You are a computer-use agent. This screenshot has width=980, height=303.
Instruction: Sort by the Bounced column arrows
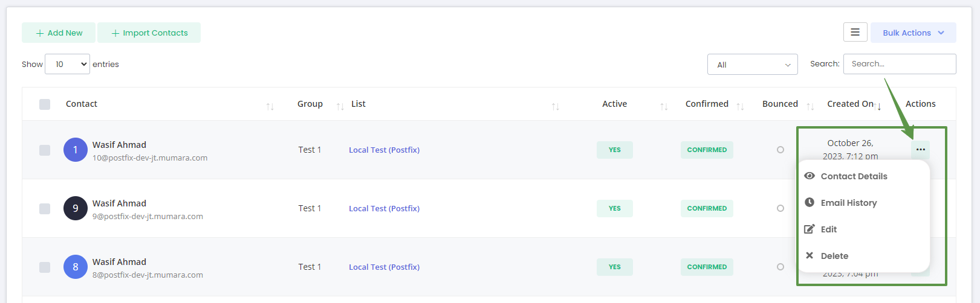[x=810, y=106]
